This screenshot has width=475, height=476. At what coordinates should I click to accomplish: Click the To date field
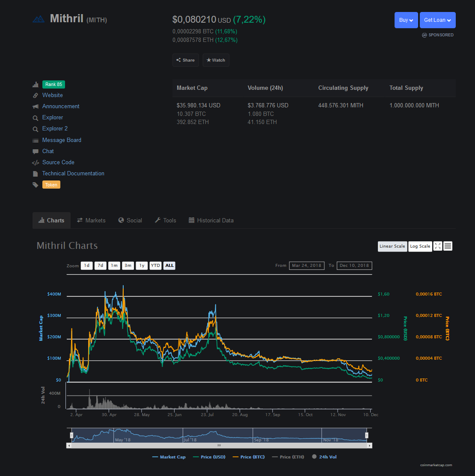354,266
